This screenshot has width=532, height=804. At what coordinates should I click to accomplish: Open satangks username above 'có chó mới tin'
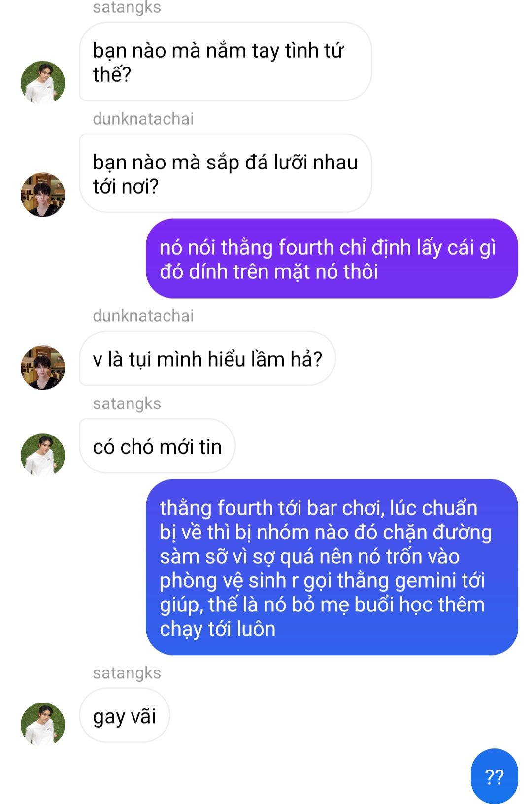[127, 403]
